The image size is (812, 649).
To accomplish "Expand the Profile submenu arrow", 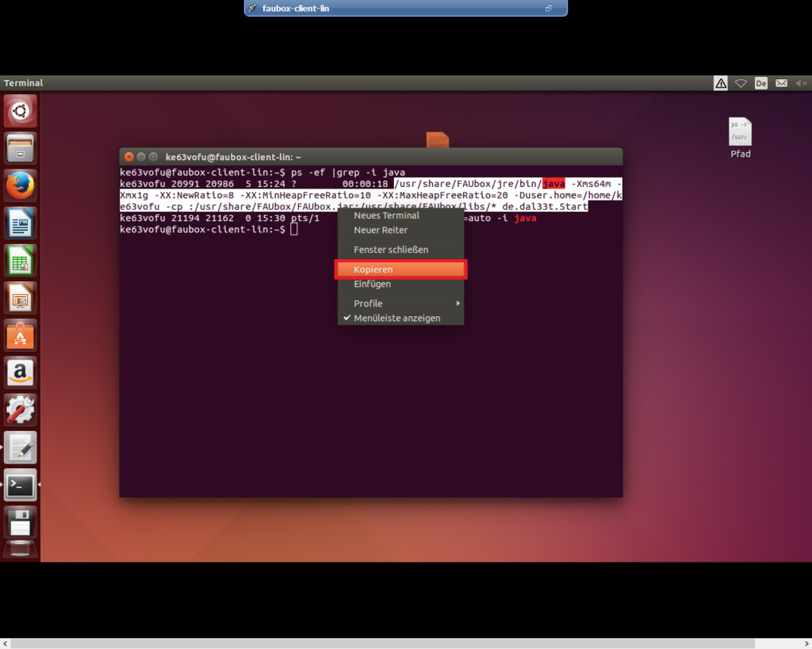I will 458,304.
